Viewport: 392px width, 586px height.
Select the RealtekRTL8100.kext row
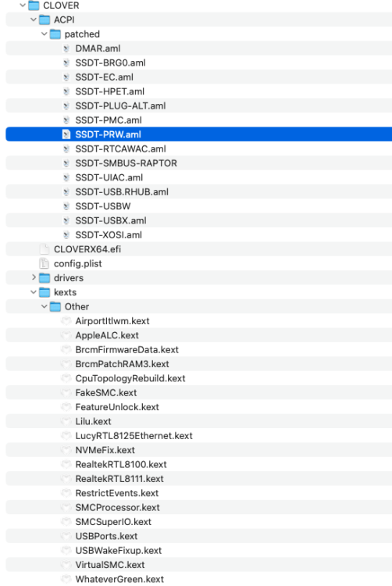point(198,464)
